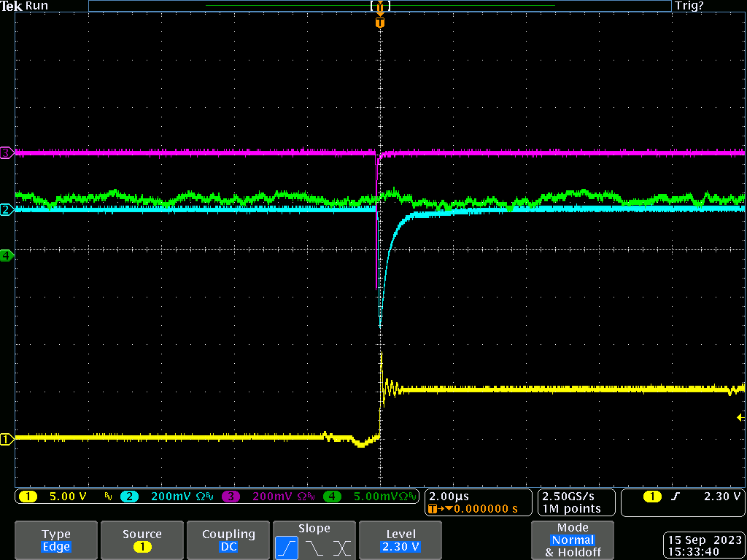The height and width of the screenshot is (560, 747).
Task: Click the channel 1 yellow ground marker
Action: 7,439
